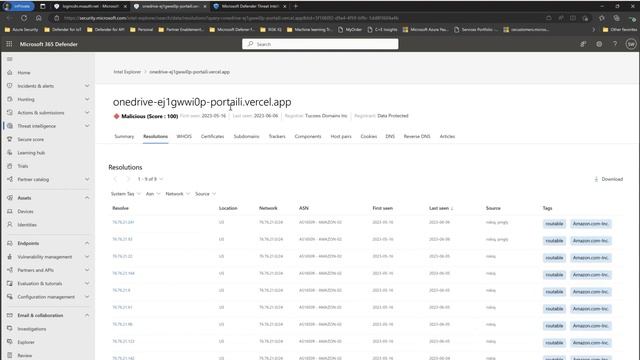Expand Vulnerability management menu
The width and height of the screenshot is (640, 360).
click(x=87, y=257)
